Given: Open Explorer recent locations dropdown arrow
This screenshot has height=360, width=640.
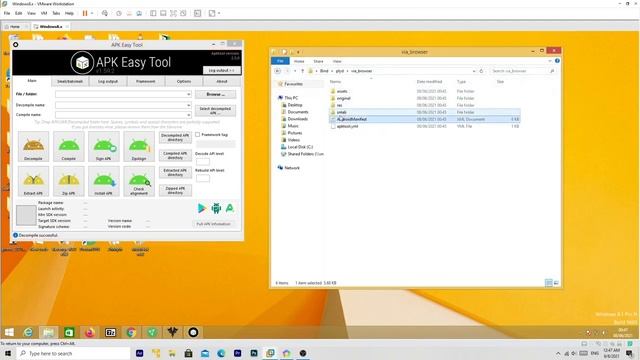Looking at the screenshot, I should click(295, 71).
